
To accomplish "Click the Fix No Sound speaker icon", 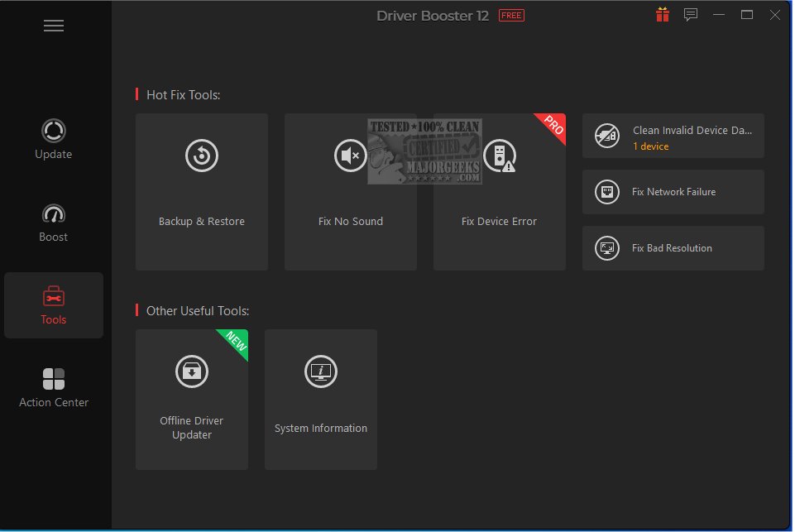I will click(351, 156).
